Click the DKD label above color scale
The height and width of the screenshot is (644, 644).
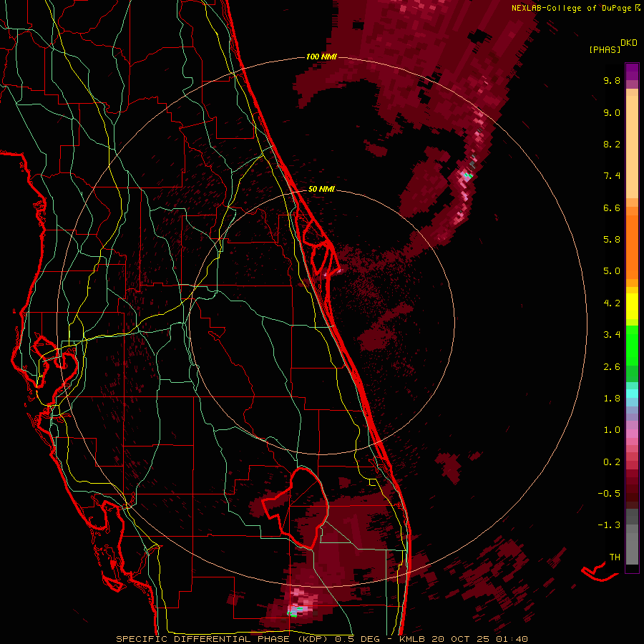(629, 43)
